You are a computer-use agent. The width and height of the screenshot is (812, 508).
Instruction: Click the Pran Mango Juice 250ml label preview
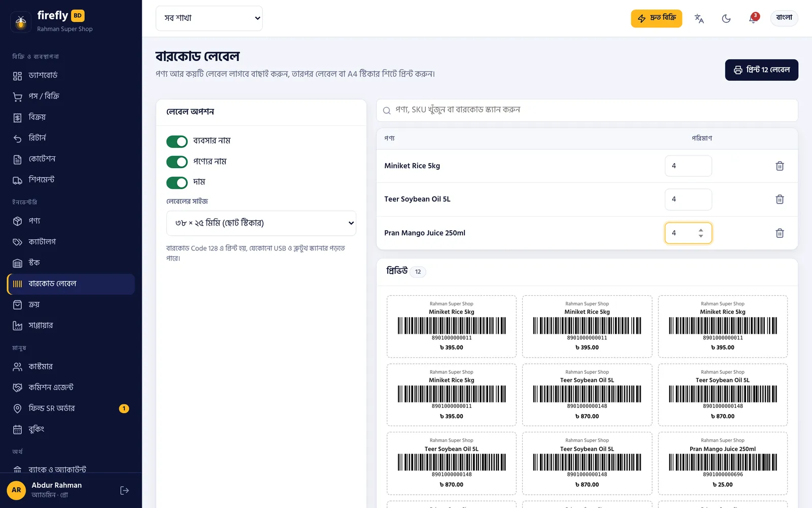(x=723, y=463)
